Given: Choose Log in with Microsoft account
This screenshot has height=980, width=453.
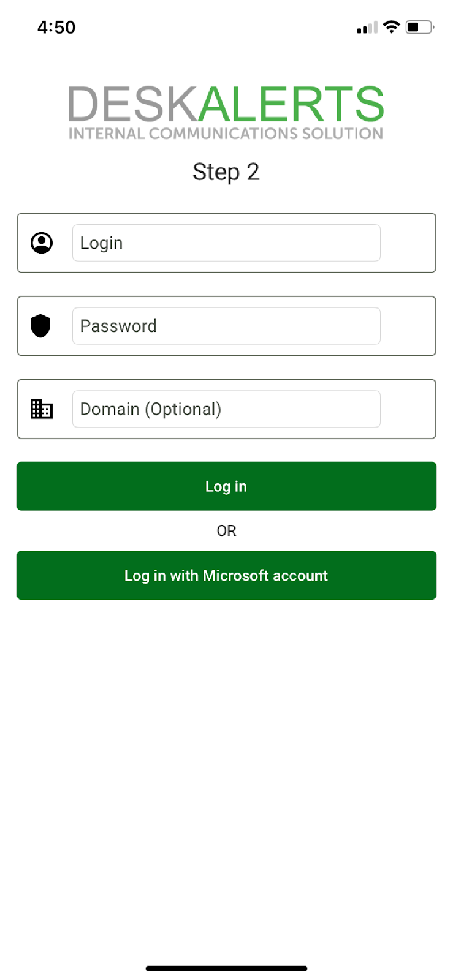Looking at the screenshot, I should point(226,576).
